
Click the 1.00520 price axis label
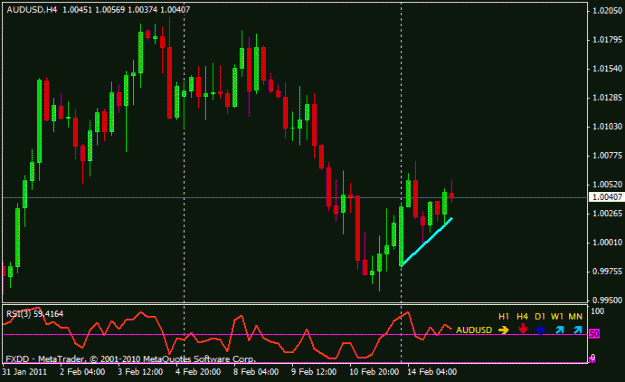(x=607, y=184)
